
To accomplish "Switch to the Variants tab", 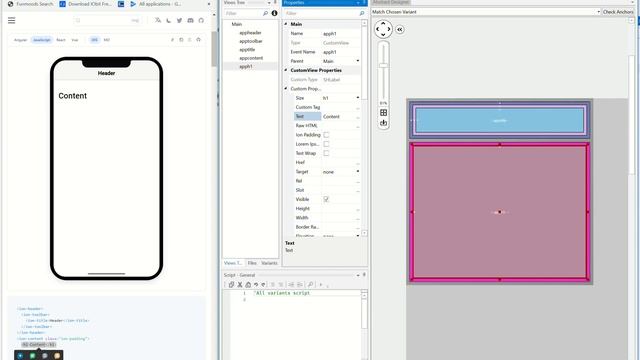I will click(x=269, y=263).
